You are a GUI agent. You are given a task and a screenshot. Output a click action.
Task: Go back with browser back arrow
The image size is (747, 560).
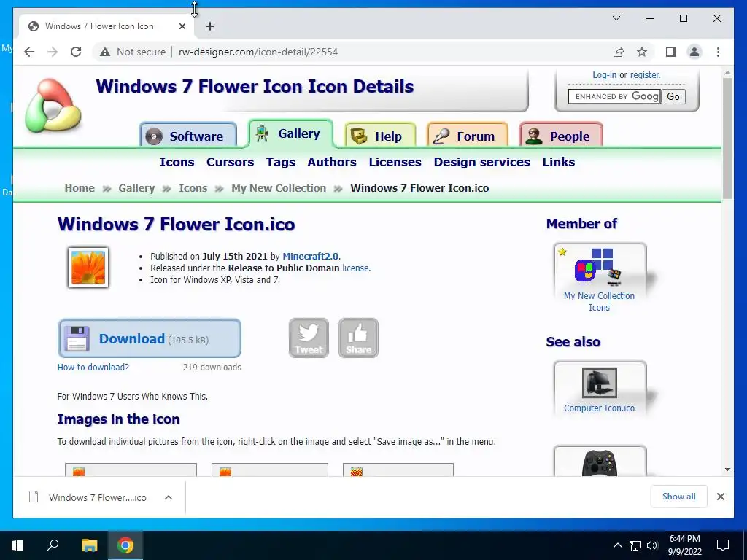pyautogui.click(x=29, y=52)
